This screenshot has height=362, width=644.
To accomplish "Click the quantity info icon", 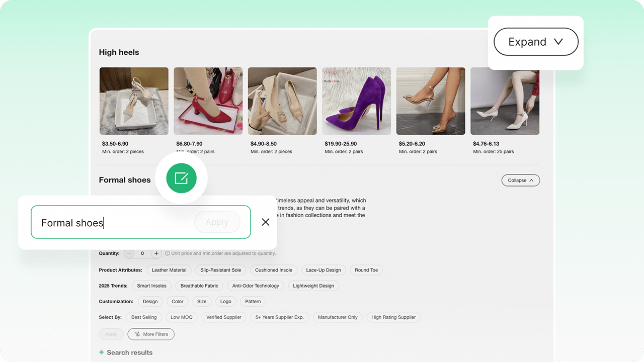I will point(167,253).
